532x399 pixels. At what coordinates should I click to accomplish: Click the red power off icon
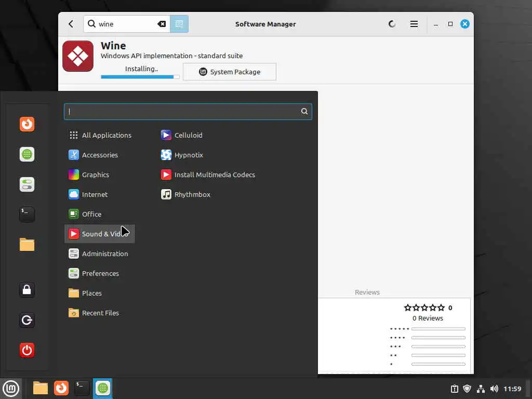tap(27, 350)
